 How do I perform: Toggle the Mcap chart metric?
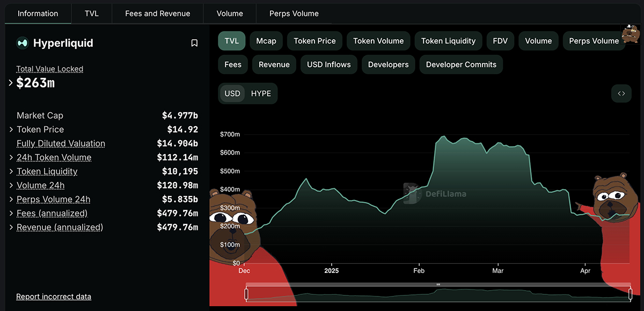click(266, 41)
